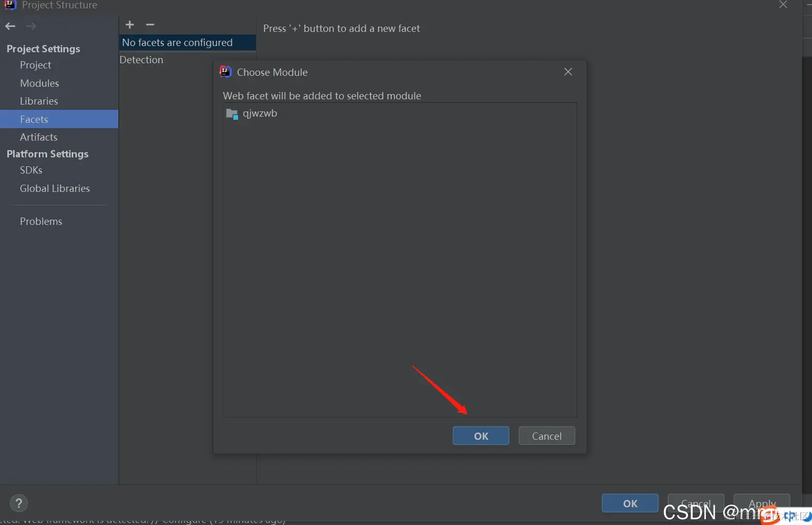Click the remove facet minus icon
812x525 pixels.
pos(150,25)
